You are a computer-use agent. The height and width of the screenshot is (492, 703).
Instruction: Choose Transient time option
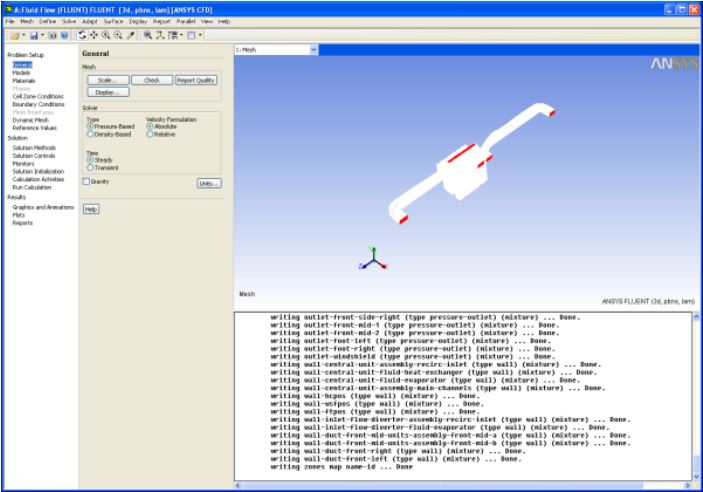click(90, 167)
